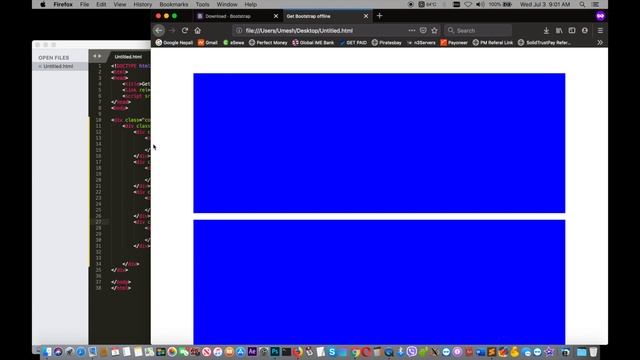640x360 pixels.
Task: Reload the page in Firefox
Action: click(x=184, y=31)
